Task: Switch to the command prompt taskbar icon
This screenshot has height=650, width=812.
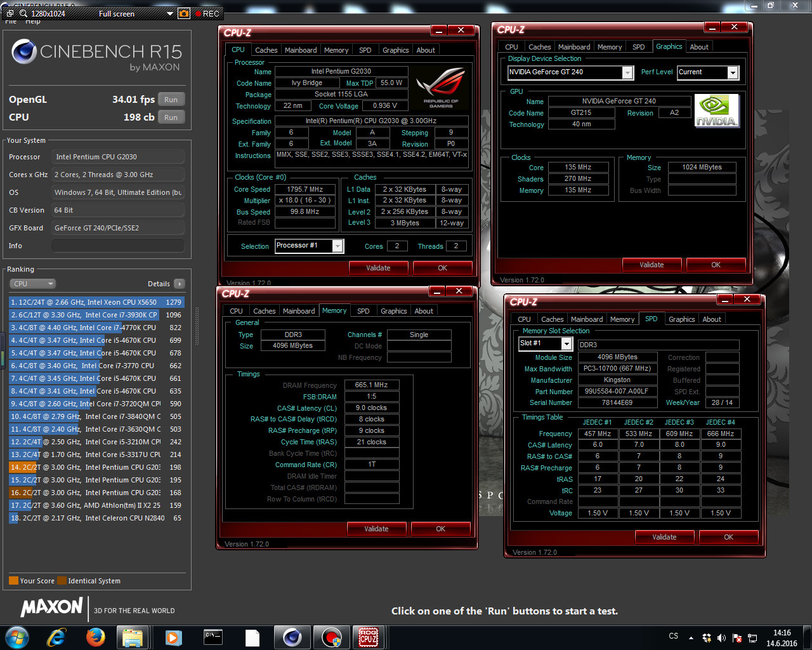Action: (213, 637)
